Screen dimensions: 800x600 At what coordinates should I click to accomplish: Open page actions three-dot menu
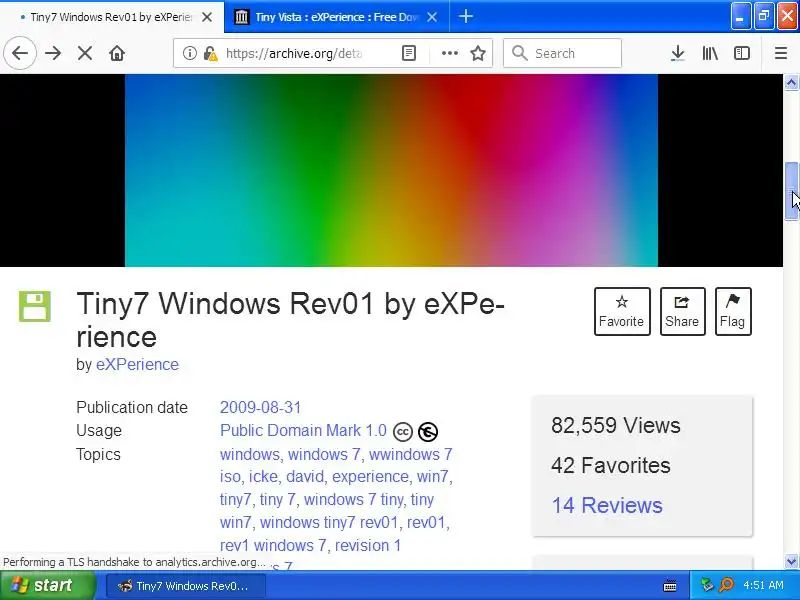[x=449, y=53]
